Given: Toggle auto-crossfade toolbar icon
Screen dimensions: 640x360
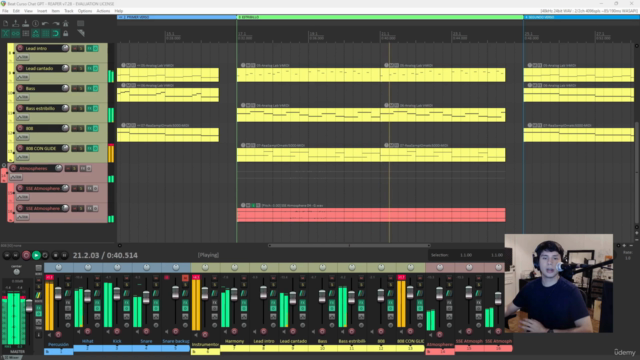Looking at the screenshot, I should click(6, 33).
